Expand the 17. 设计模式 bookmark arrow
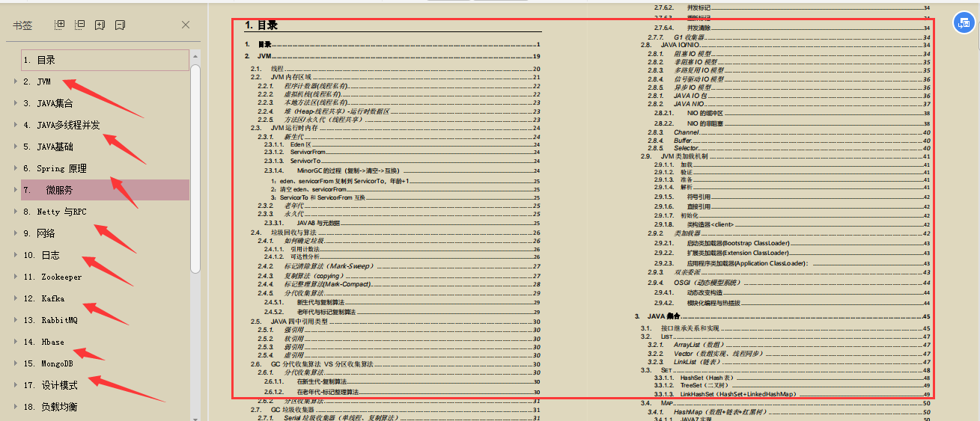 tap(15, 385)
